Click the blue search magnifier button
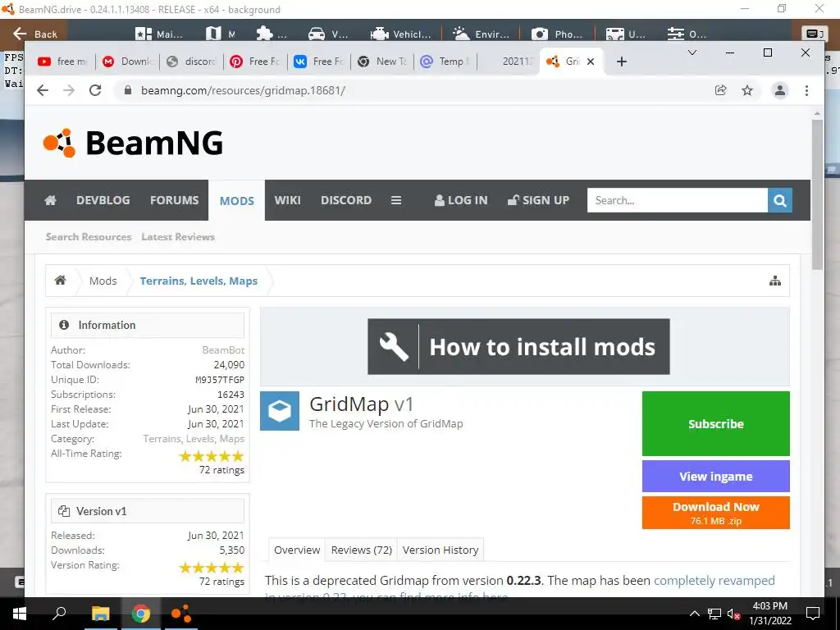The width and height of the screenshot is (840, 630). click(780, 200)
